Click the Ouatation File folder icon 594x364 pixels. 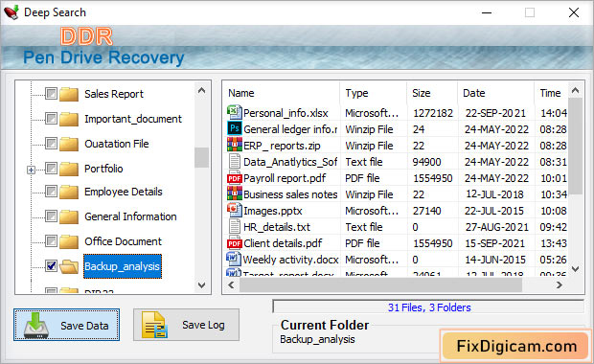click(69, 144)
